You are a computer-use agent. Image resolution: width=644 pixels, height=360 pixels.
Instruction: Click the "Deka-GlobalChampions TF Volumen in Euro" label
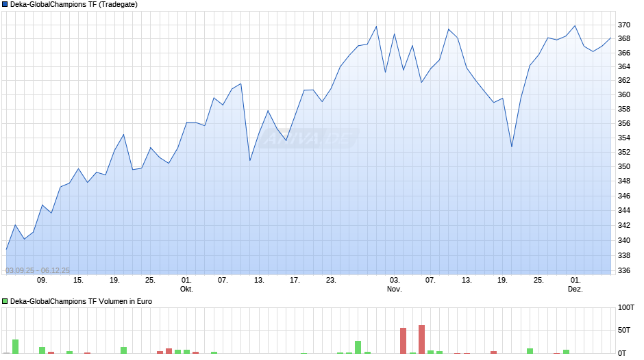81,301
